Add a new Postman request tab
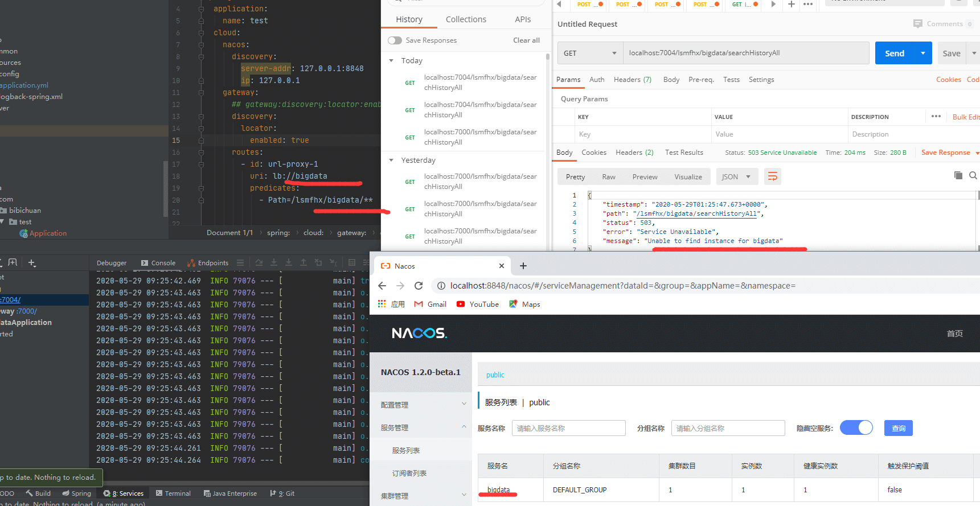The image size is (980, 506). point(791,4)
